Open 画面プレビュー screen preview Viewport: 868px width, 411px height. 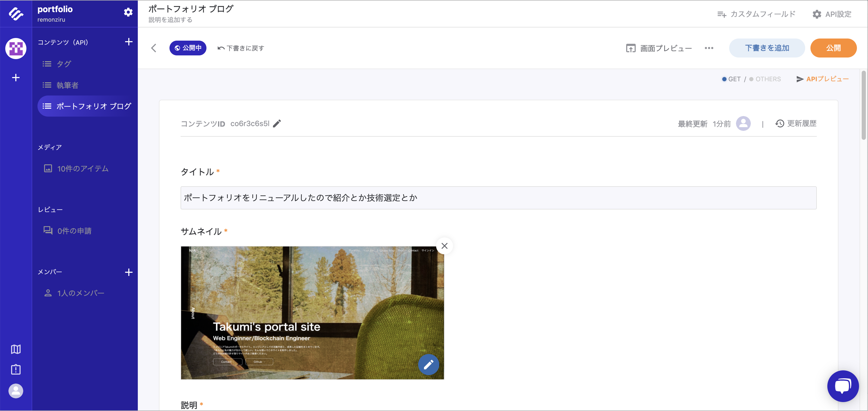[x=658, y=48]
